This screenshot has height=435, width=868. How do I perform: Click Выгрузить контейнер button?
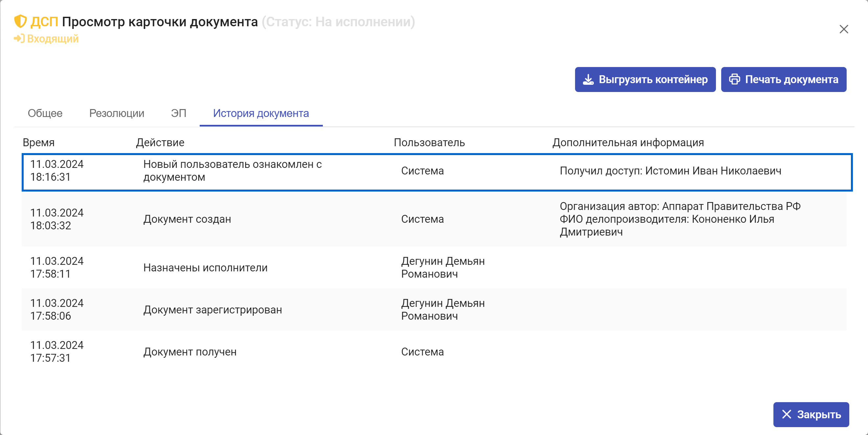point(645,80)
